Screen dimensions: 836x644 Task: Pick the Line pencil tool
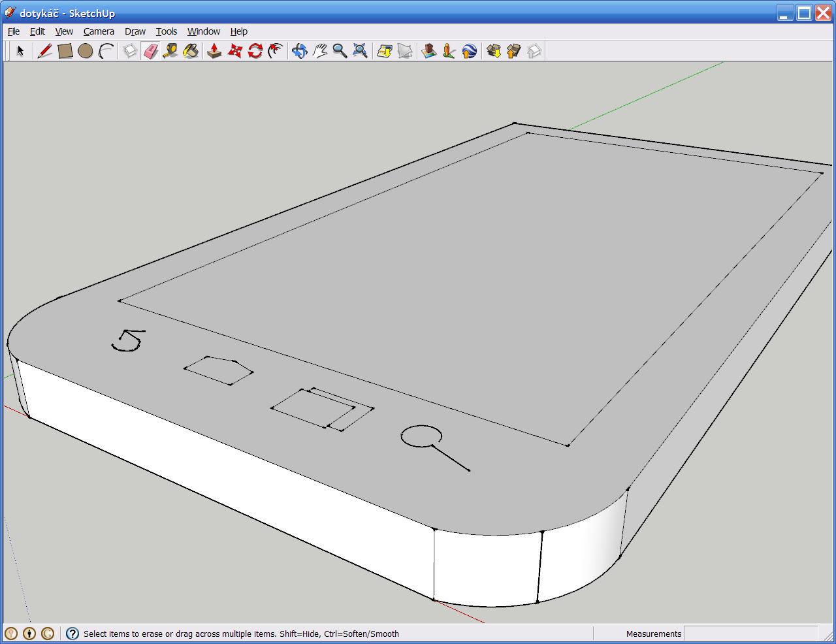point(44,51)
